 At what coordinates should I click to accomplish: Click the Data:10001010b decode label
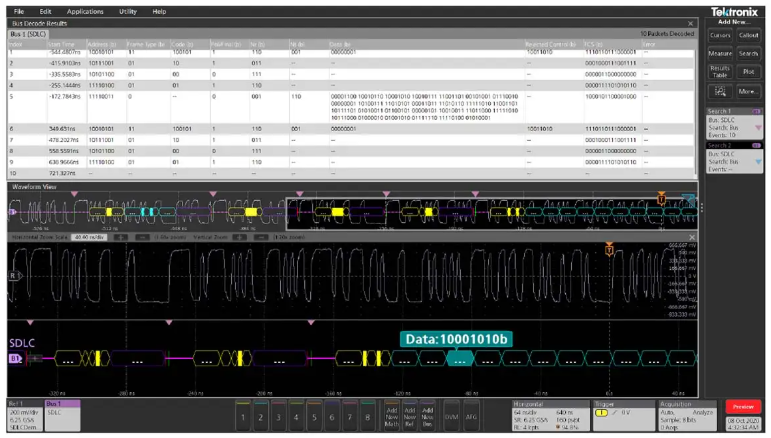pyautogui.click(x=456, y=339)
